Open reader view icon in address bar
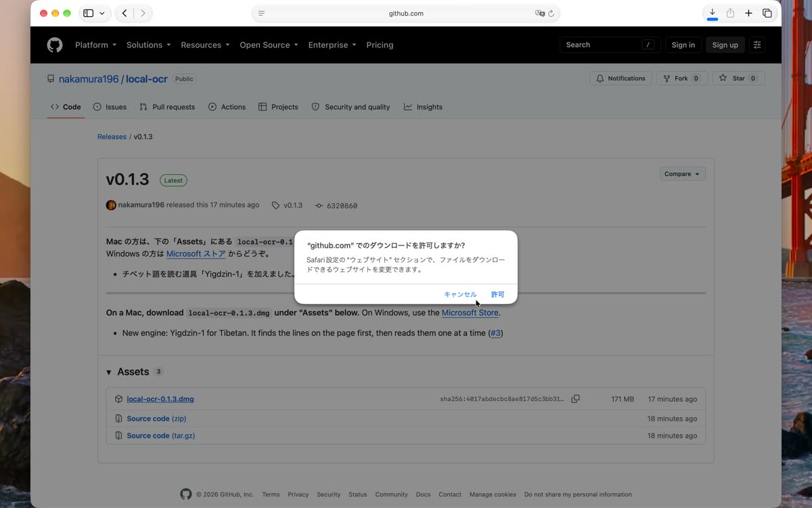 (x=262, y=14)
